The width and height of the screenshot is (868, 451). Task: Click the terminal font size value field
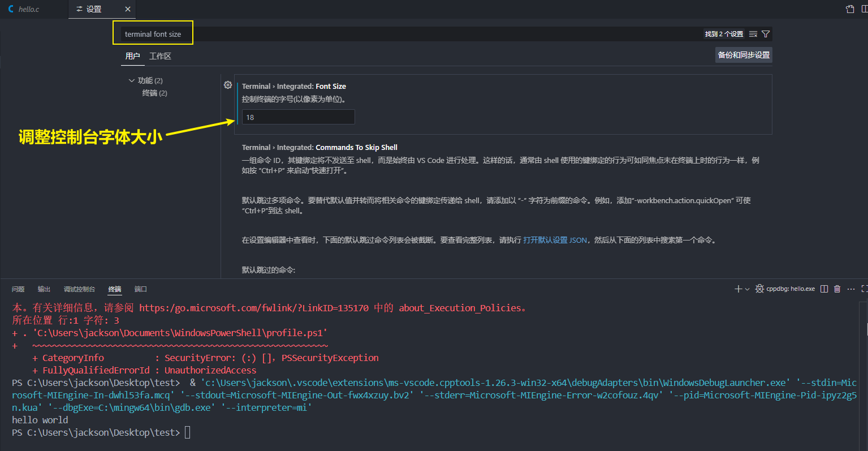pyautogui.click(x=298, y=117)
